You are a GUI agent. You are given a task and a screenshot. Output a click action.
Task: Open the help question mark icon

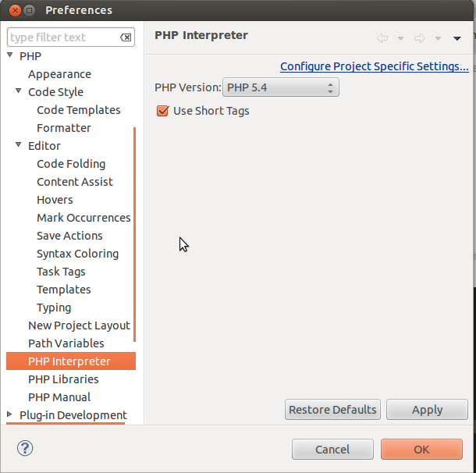coord(25,448)
